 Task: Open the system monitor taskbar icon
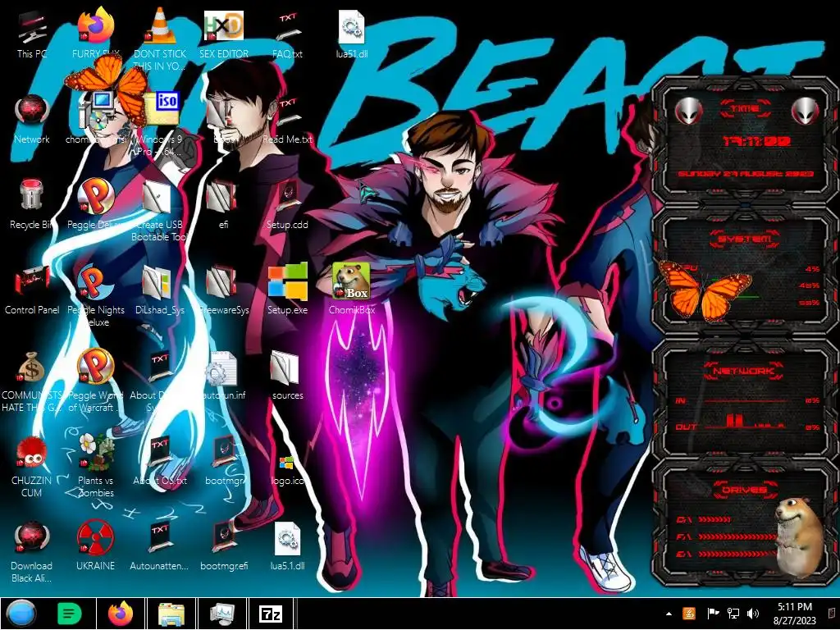tap(222, 614)
